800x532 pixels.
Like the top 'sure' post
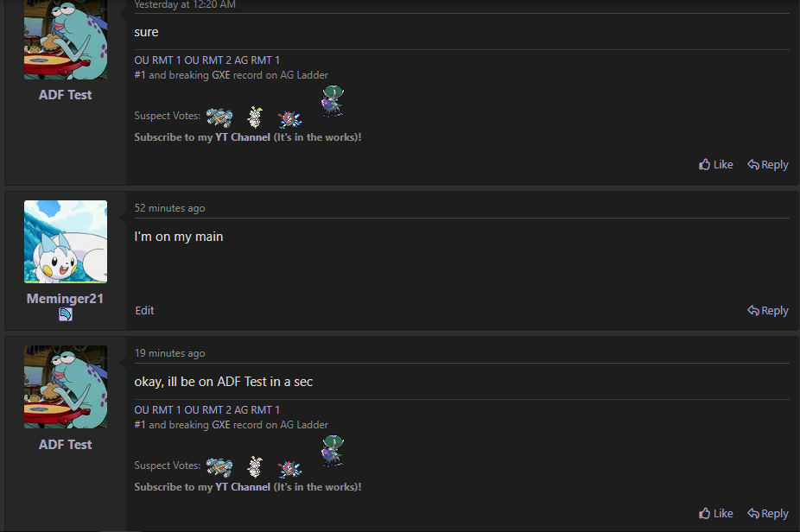click(x=715, y=164)
